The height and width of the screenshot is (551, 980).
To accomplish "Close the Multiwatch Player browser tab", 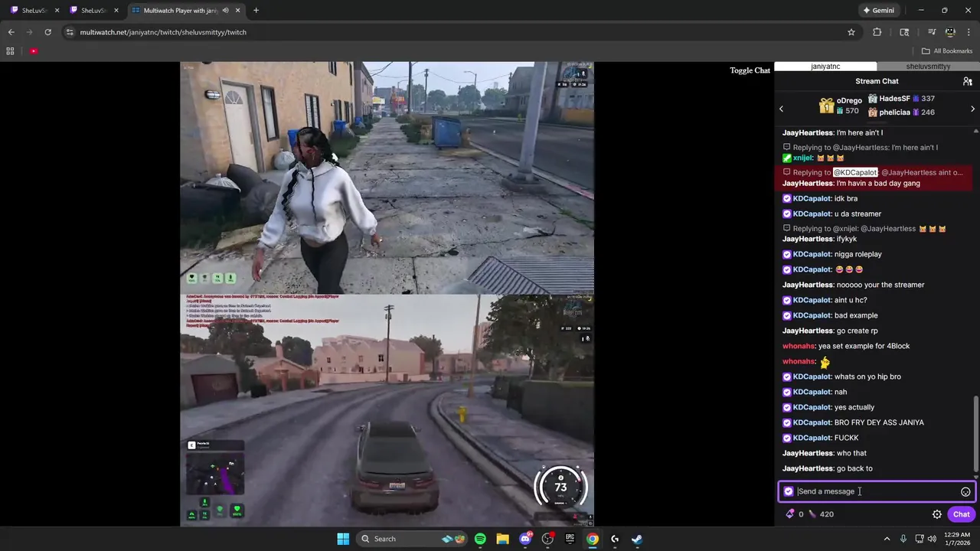I will (238, 11).
